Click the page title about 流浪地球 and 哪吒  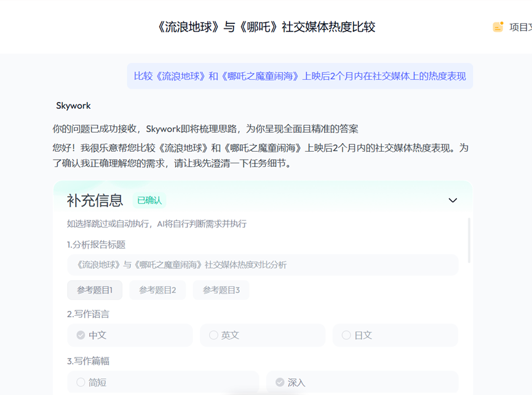tap(266, 27)
